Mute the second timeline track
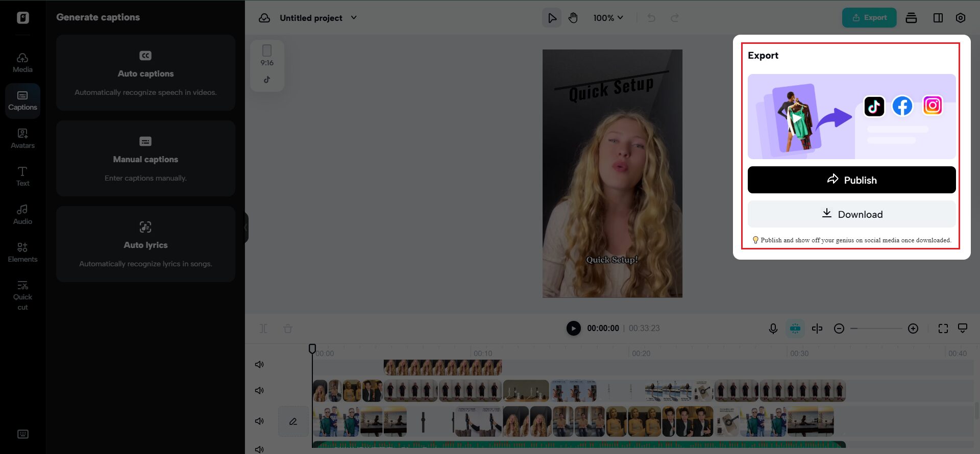The height and width of the screenshot is (454, 980). pyautogui.click(x=259, y=390)
